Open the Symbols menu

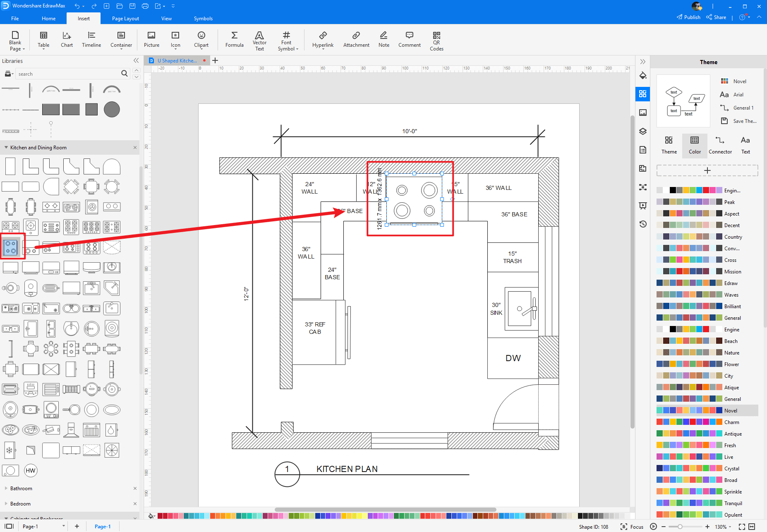[x=203, y=18]
